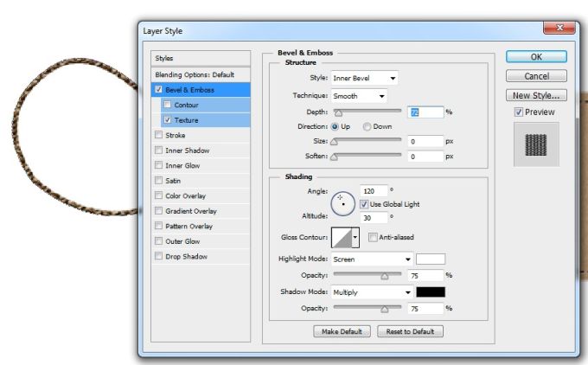588x365 pixels.
Task: Toggle the Preview checkbox
Action: (519, 112)
